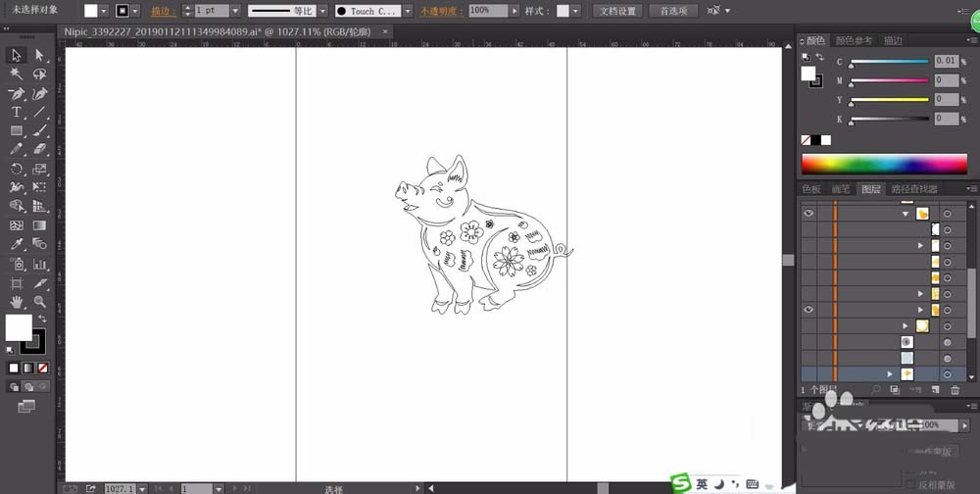Select the Column Graph tool
This screenshot has height=494, width=980.
[x=40, y=264]
